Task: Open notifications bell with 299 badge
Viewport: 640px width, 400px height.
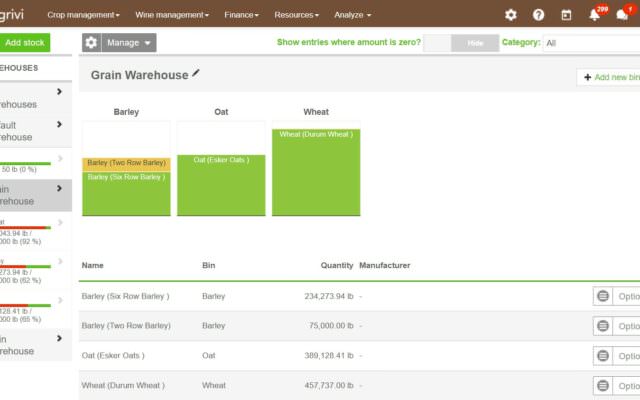Action: pos(594,15)
